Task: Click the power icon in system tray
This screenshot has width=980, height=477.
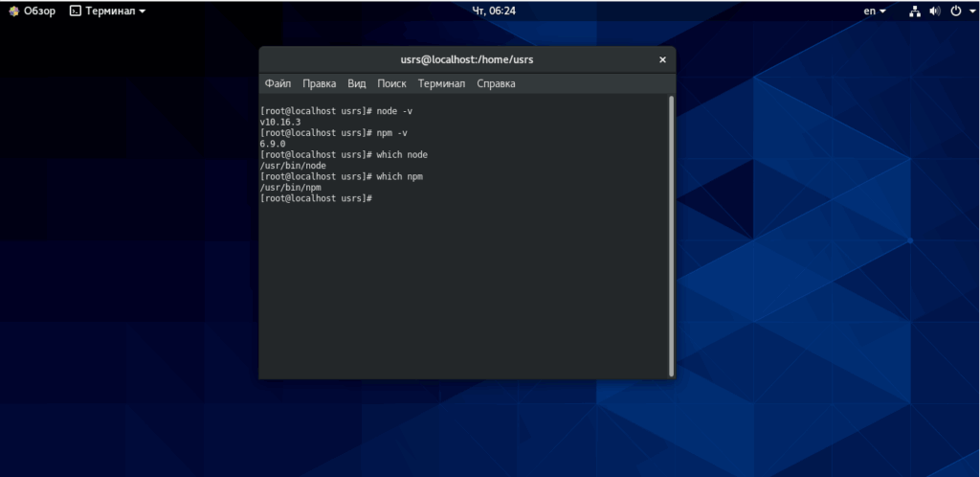Action: (x=956, y=11)
